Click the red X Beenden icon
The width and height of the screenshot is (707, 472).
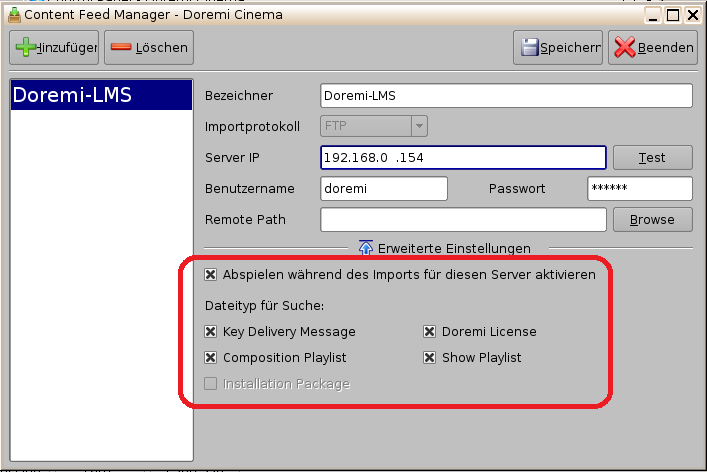click(625, 48)
